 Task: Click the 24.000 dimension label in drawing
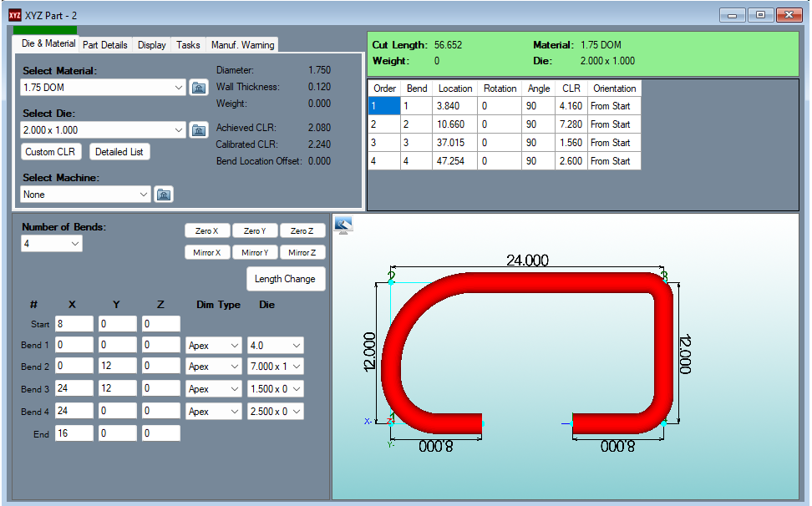click(527, 260)
